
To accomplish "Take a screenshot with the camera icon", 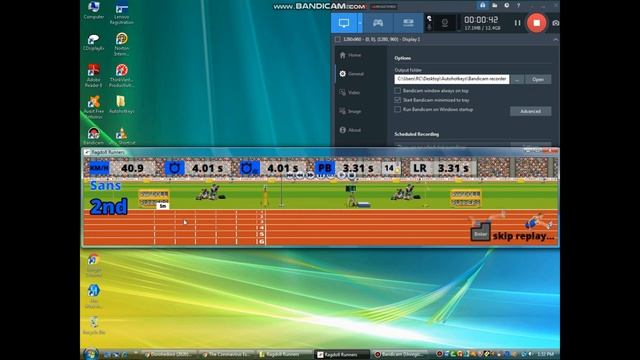I will [x=556, y=23].
